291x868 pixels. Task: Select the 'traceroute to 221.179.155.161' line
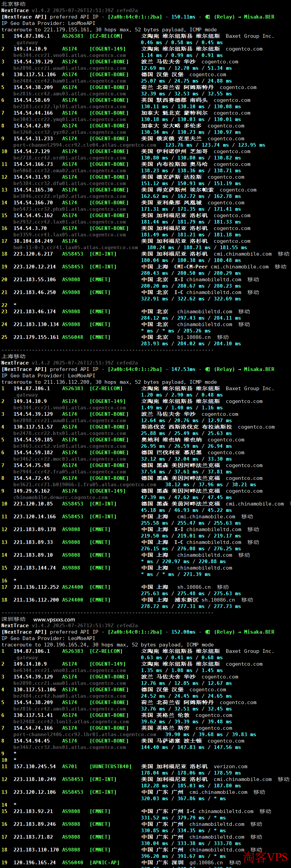click(109, 30)
